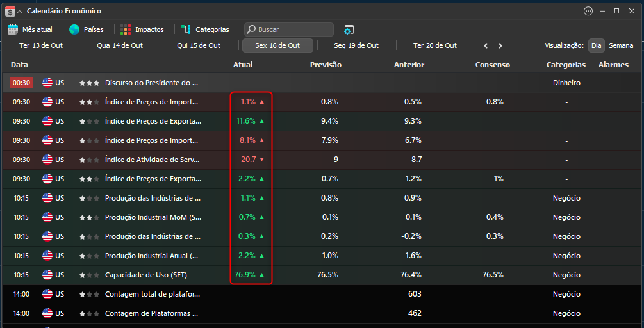This screenshot has height=328, width=644.
Task: Switch to Ter 20 de Out tab
Action: pyautogui.click(x=435, y=45)
